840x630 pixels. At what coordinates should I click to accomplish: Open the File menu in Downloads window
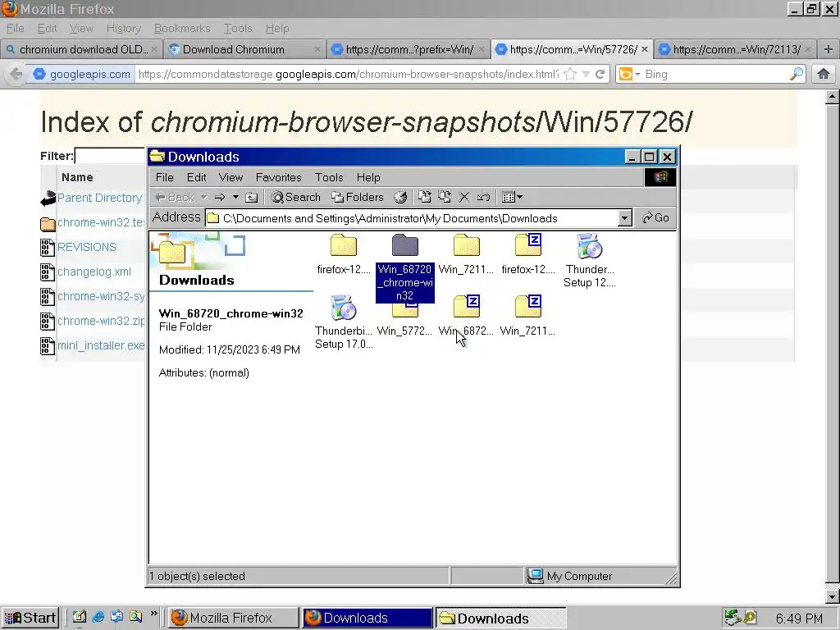click(x=164, y=177)
